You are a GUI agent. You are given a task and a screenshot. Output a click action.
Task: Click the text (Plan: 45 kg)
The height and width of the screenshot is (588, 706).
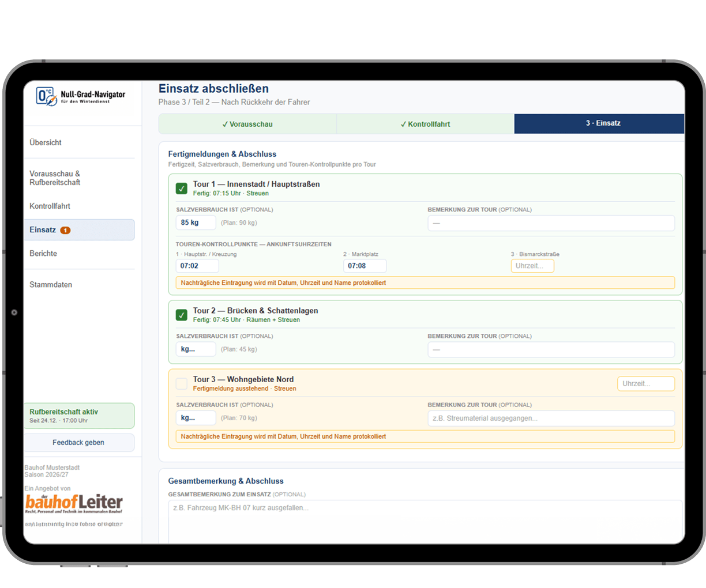coord(239,349)
